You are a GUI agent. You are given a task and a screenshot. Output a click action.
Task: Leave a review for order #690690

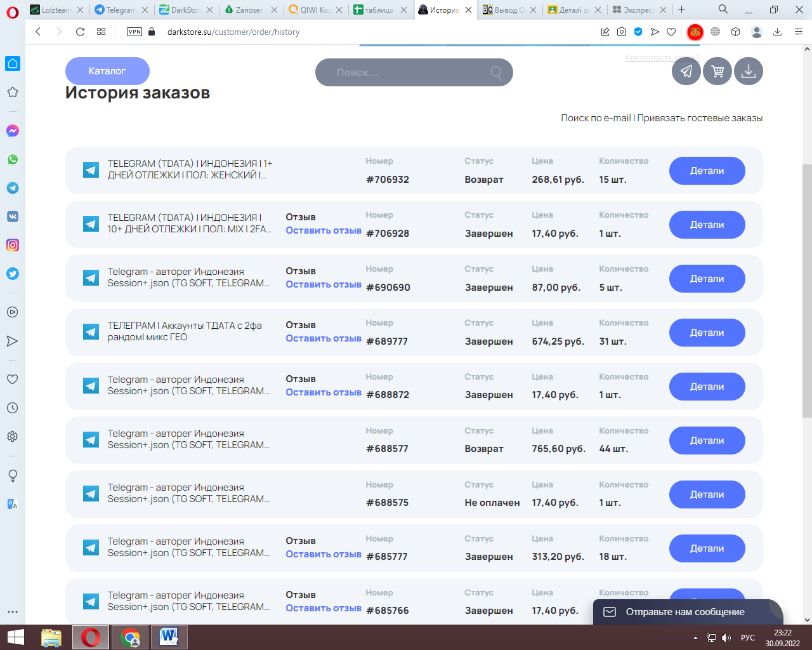[324, 284]
